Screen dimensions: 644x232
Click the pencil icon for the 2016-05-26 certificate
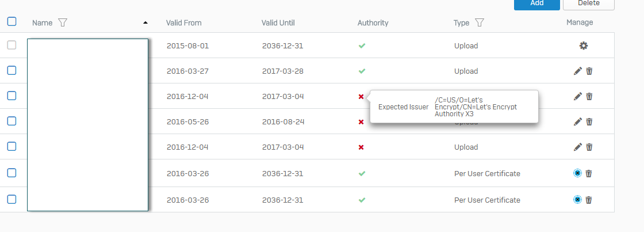pyautogui.click(x=578, y=121)
